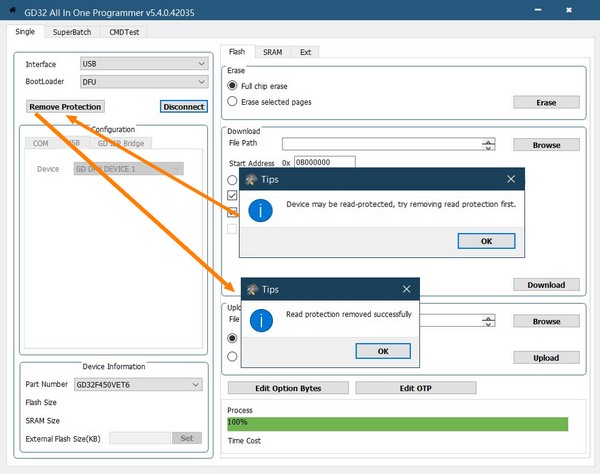Click the Set button for External Flash Size
This screenshot has width=600, height=474.
pos(187,438)
